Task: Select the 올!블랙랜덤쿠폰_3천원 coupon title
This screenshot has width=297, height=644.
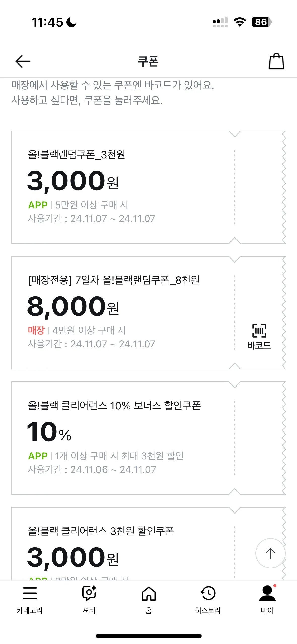Action: coord(77,154)
